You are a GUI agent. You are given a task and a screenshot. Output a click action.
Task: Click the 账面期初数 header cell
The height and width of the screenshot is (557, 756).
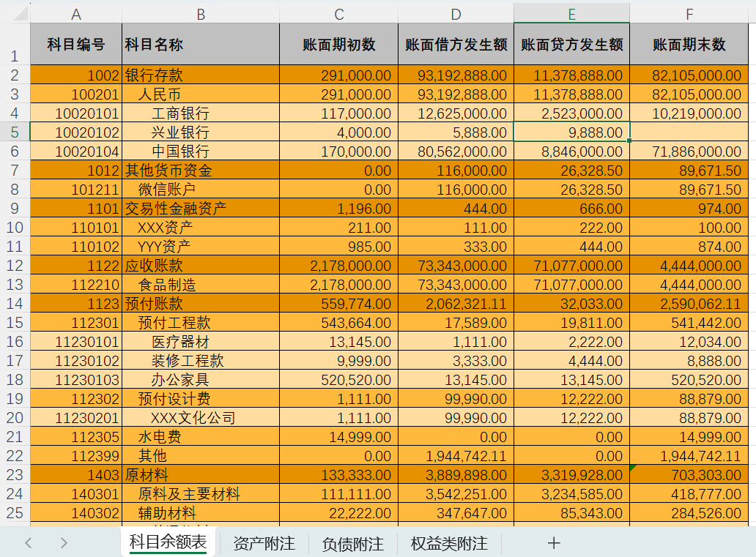339,45
